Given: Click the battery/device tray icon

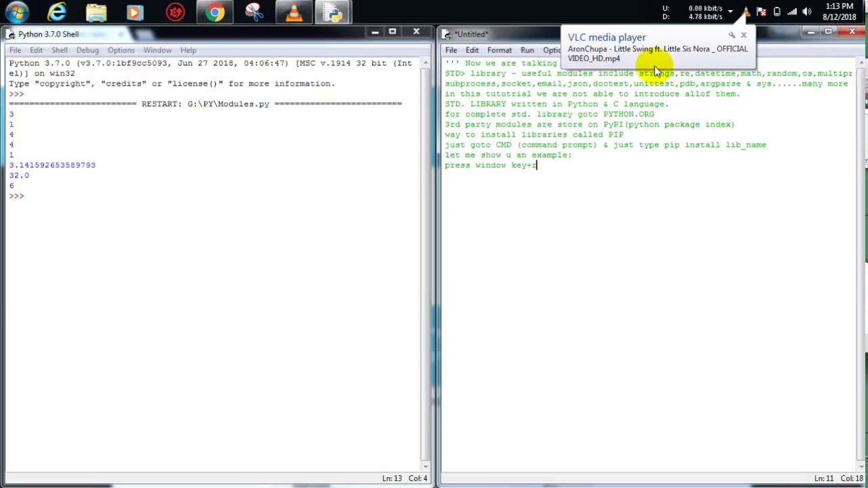Looking at the screenshot, I should pos(777,12).
